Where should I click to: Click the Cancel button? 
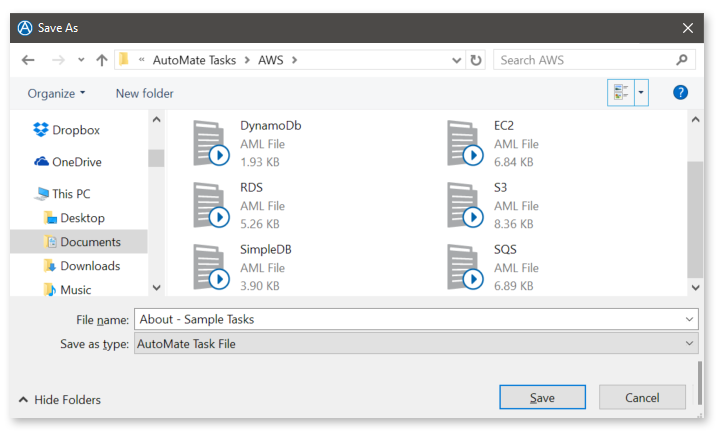point(642,397)
